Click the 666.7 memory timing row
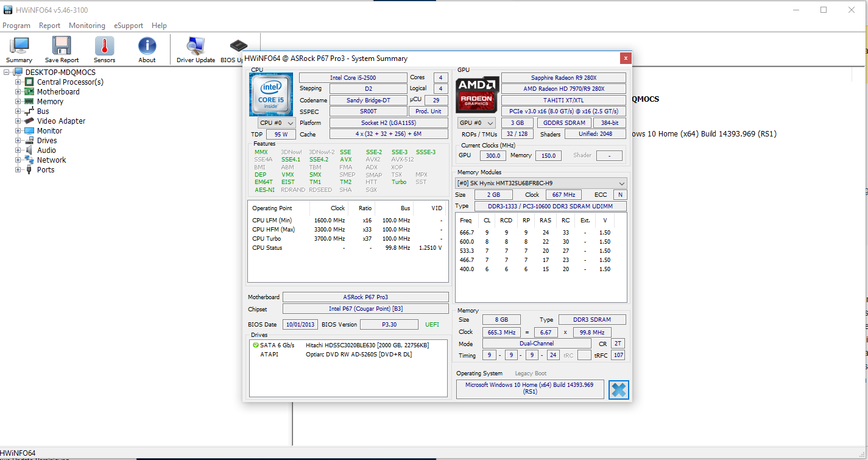Screen dimensions: 868x460 pos(541,232)
